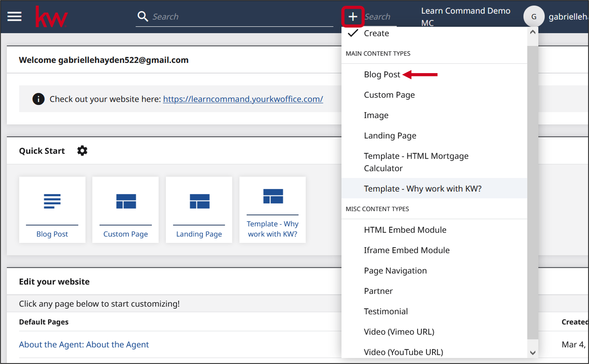Click the Default Pages column header
Viewport: 589px width, 364px height.
click(x=44, y=322)
